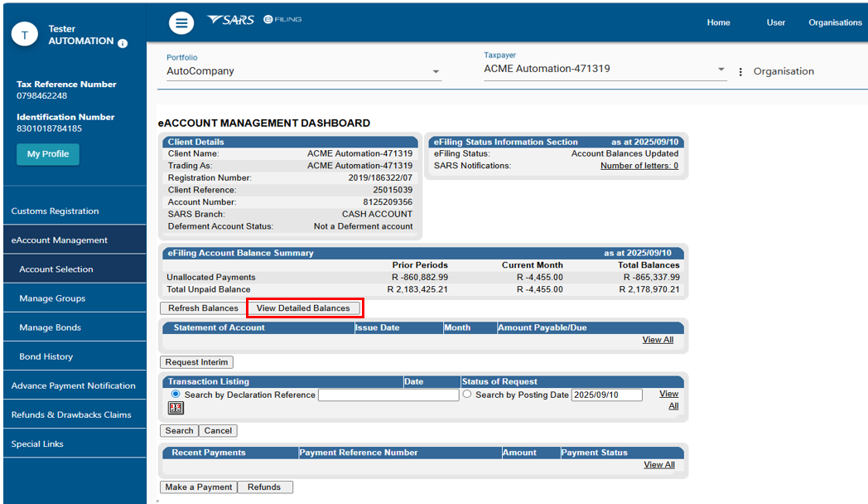Select Search by Posting Date radio

(467, 395)
